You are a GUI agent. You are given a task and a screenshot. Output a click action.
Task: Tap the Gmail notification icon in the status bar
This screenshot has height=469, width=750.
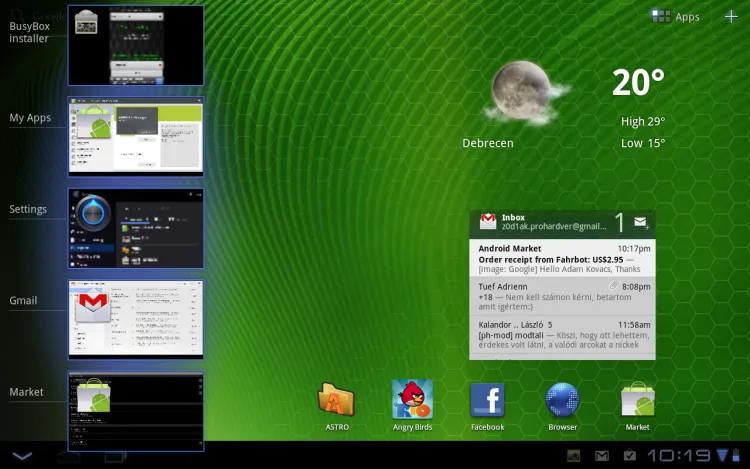[602, 456]
